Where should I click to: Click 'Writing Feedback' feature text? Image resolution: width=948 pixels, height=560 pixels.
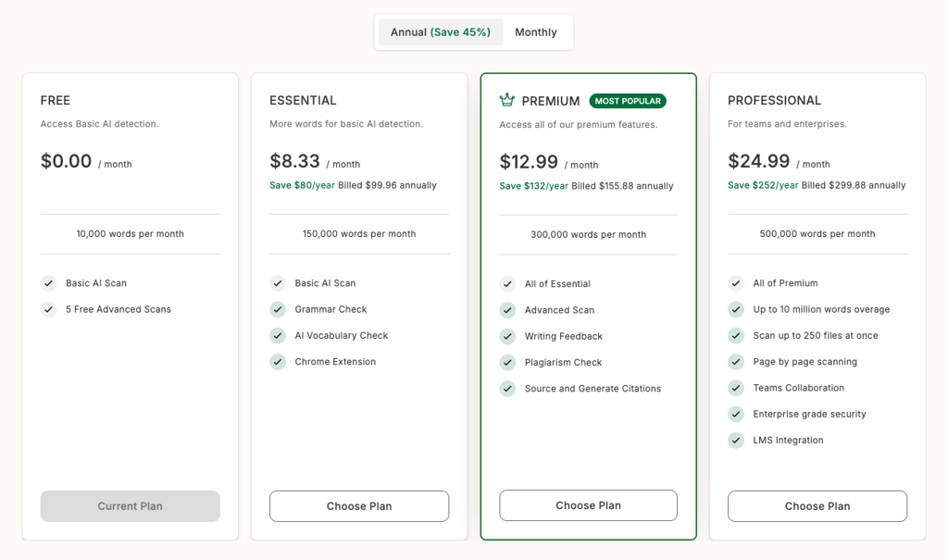(x=564, y=336)
